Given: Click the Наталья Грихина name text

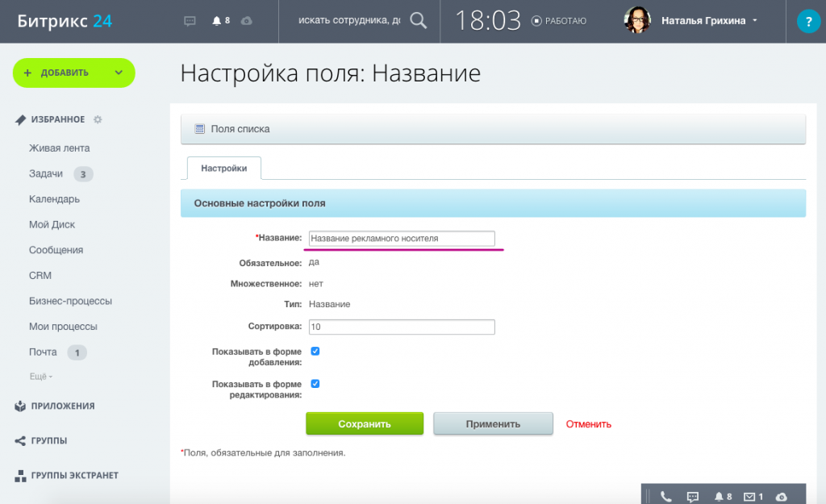Looking at the screenshot, I should click(703, 20).
